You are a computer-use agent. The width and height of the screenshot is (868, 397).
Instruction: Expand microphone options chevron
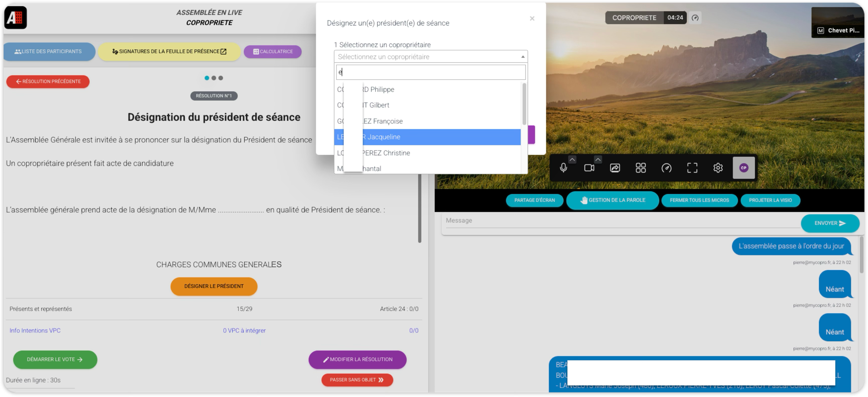pyautogui.click(x=572, y=160)
